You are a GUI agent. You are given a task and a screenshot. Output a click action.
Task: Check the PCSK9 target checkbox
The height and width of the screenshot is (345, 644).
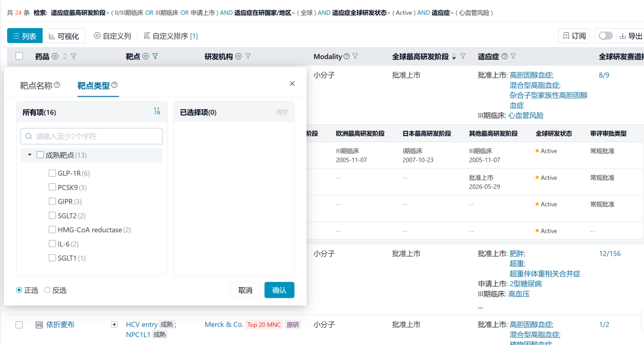coord(52,187)
